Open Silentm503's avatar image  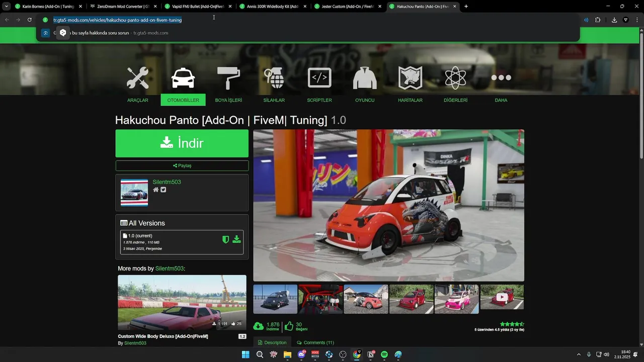(134, 193)
